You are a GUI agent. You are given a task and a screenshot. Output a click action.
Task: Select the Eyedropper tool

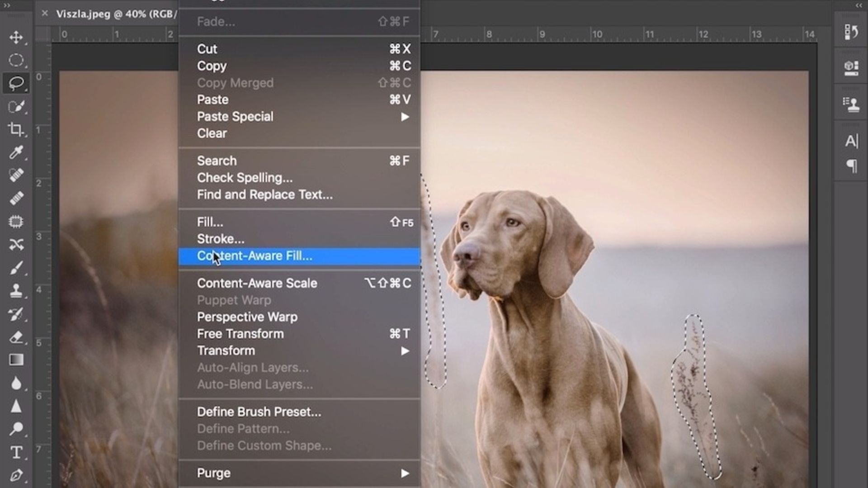[x=16, y=152]
